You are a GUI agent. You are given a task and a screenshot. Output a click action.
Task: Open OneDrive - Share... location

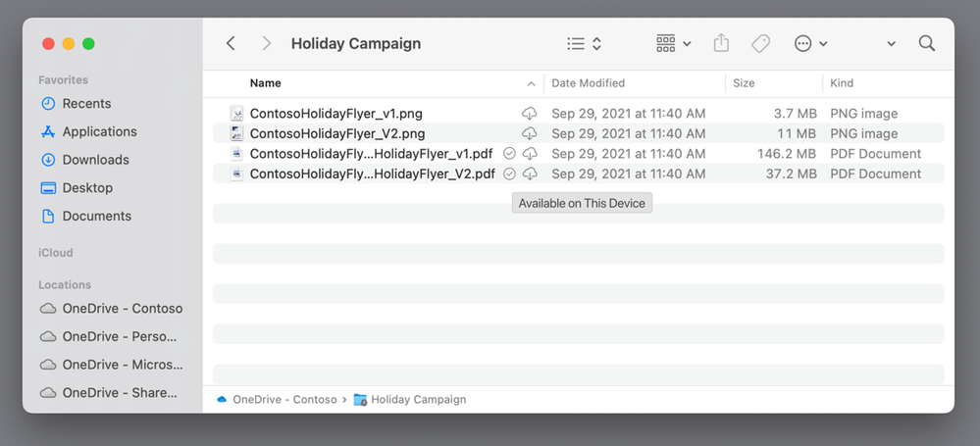(120, 393)
